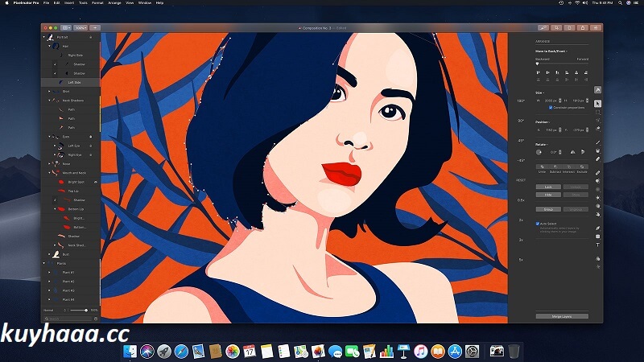Screen dimensions: 644x362
Task: Toggle the icon on Bright Spot layer row
Action: 96,182
